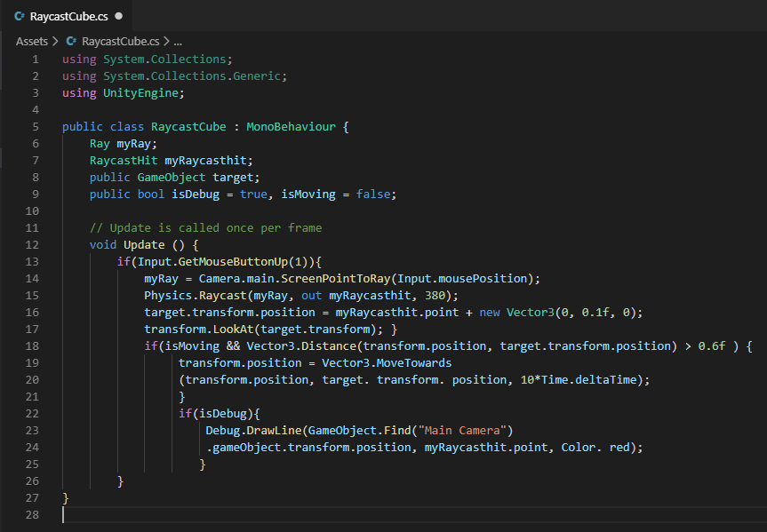Click 'mousePosition' on line 14

pos(483,278)
